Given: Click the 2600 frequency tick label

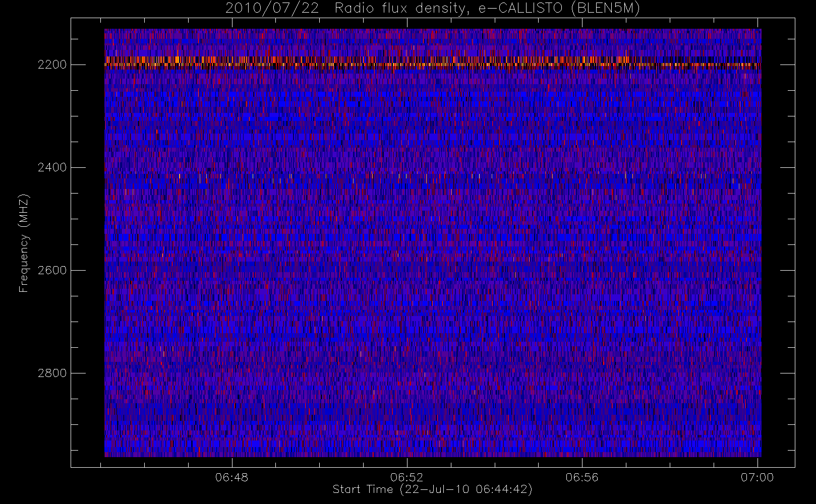Looking at the screenshot, I should pyautogui.click(x=52, y=270).
